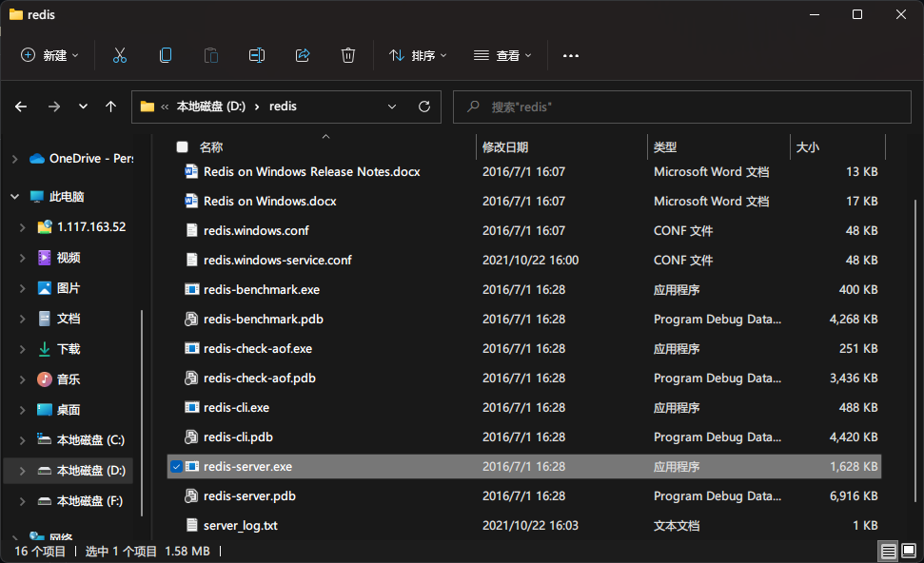This screenshot has height=563, width=924.
Task: Go back with the left arrow
Action: 21,107
